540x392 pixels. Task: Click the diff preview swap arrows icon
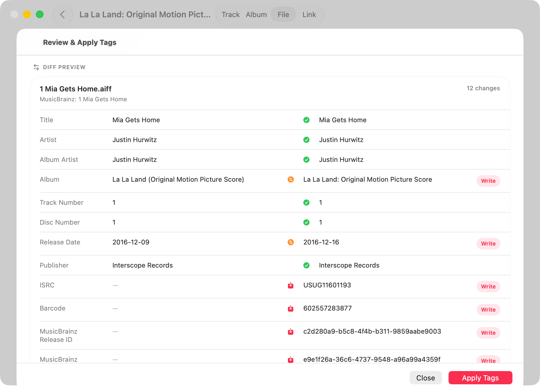[36, 67]
